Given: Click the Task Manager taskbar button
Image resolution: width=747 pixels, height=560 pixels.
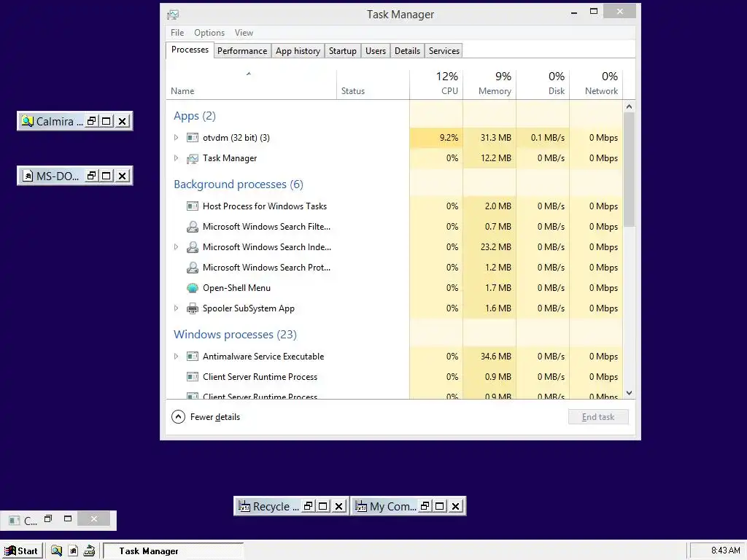Looking at the screenshot, I should (x=174, y=551).
